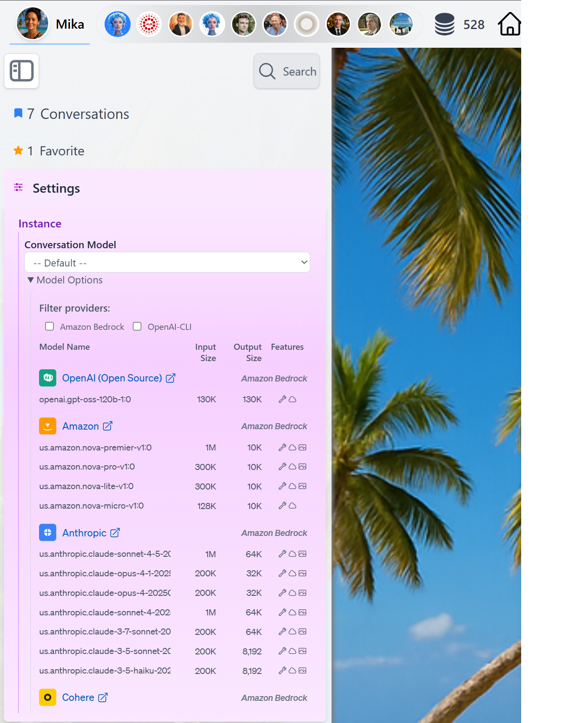588x723 pixels.
Task: Enable the OpenAI-CLI provider filter
Action: [137, 326]
